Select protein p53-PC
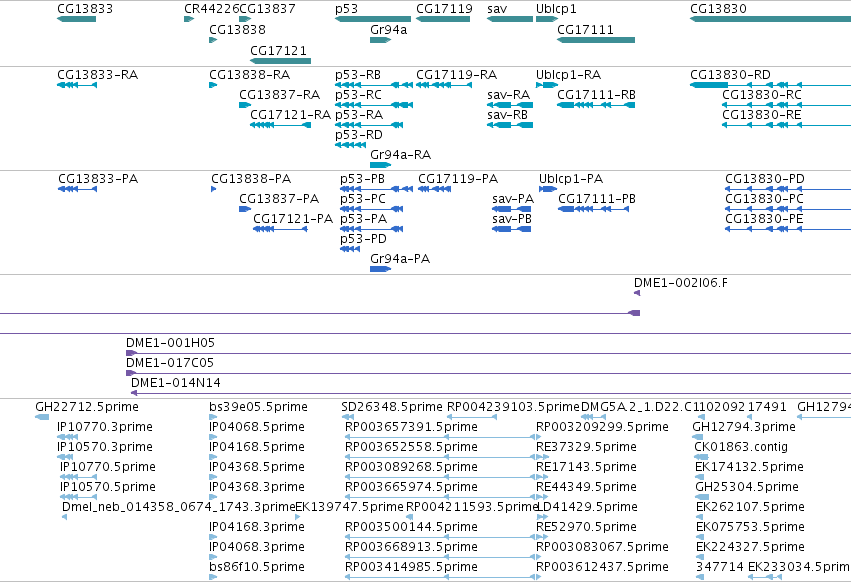Viewport: 851px width, 582px height. tap(371, 209)
